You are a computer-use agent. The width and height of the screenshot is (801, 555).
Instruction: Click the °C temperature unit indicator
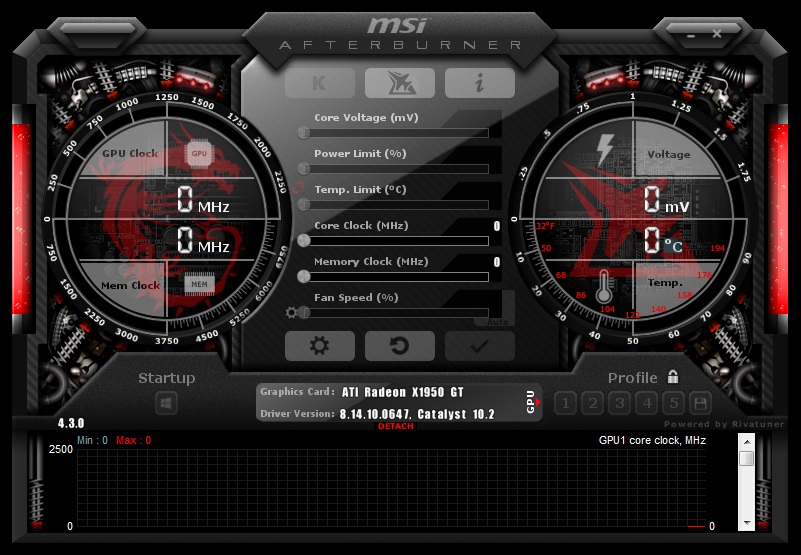tap(674, 246)
